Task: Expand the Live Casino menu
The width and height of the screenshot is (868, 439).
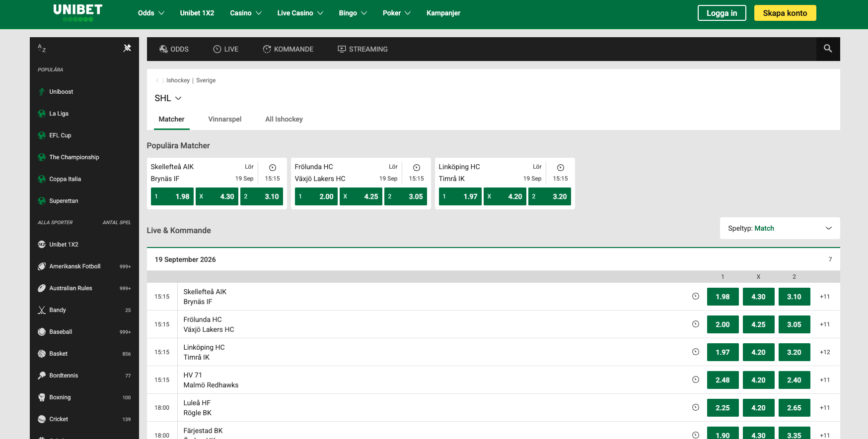Action: [300, 13]
